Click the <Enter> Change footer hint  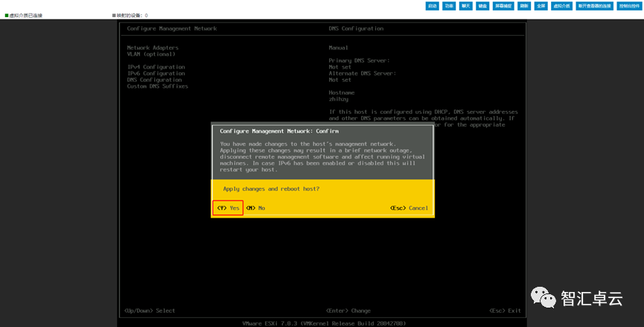pyautogui.click(x=348, y=311)
